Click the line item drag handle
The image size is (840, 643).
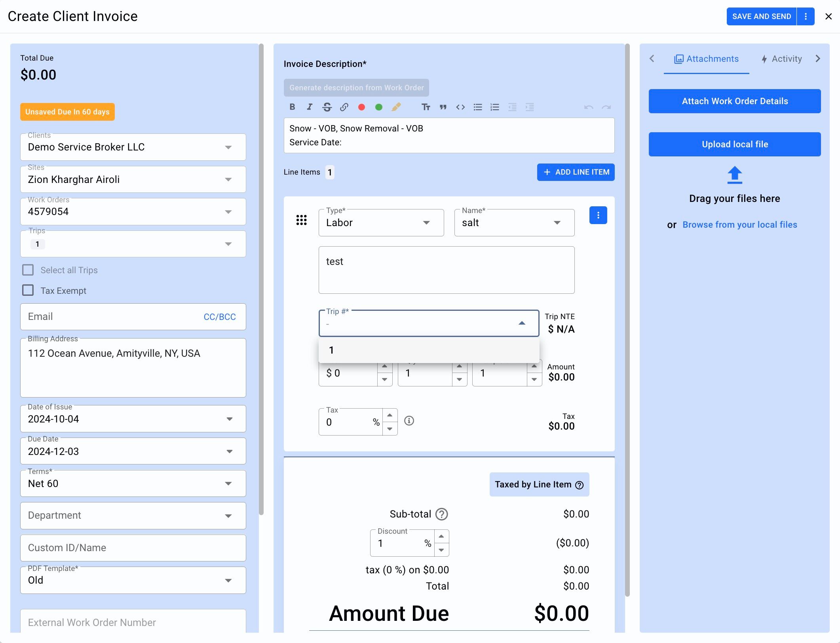tap(301, 220)
